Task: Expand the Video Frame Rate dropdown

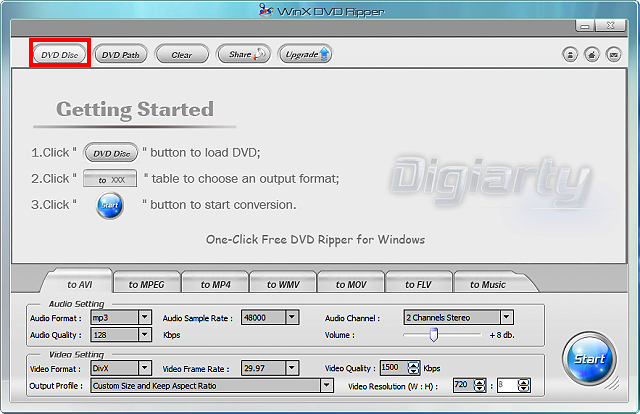Action: point(291,368)
